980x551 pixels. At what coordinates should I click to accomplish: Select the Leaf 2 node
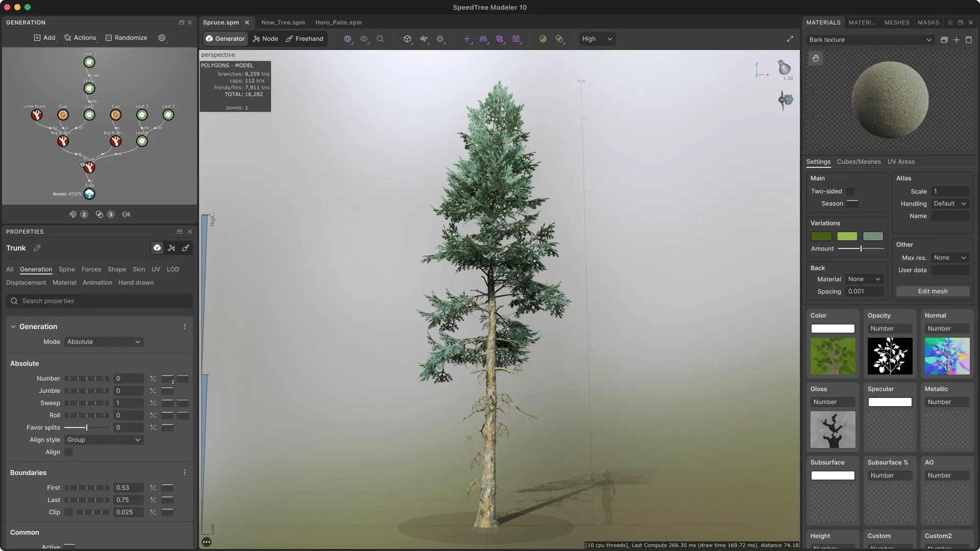click(x=89, y=89)
